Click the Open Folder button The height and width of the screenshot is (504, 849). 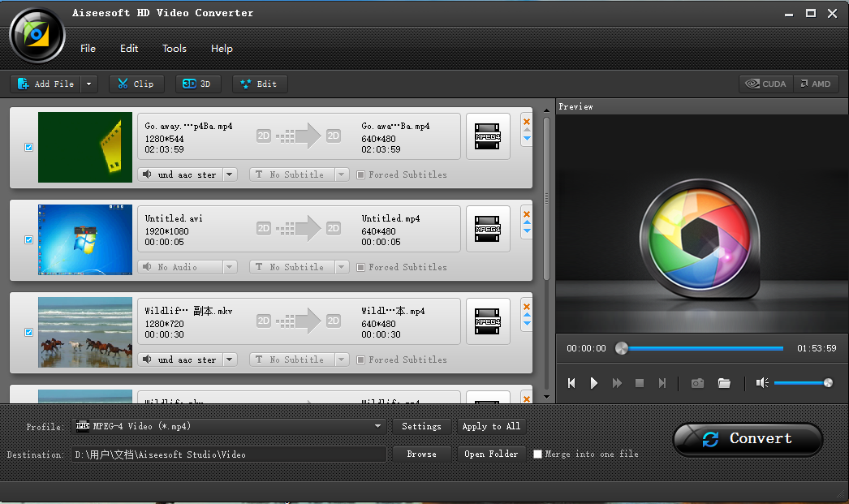pos(491,454)
